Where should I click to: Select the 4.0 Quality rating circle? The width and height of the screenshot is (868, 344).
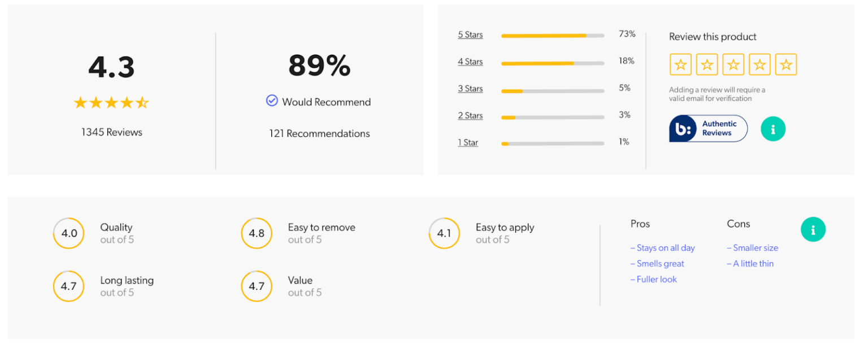68,233
